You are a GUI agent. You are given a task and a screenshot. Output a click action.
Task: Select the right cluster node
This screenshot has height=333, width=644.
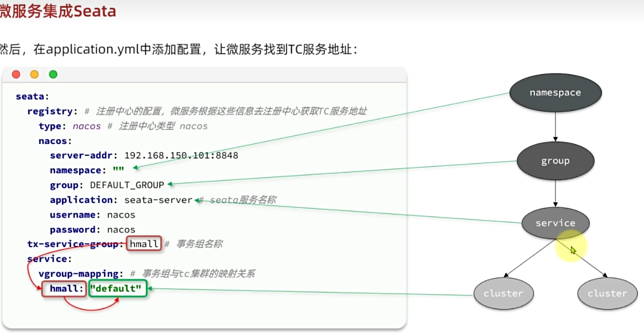pyautogui.click(x=607, y=293)
